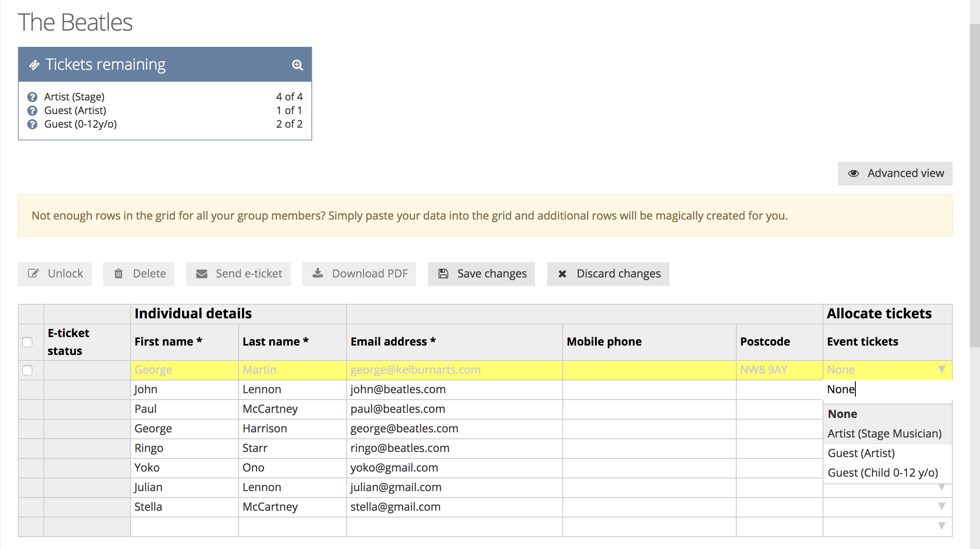Click the julian@gmail.com email cell

tap(454, 487)
